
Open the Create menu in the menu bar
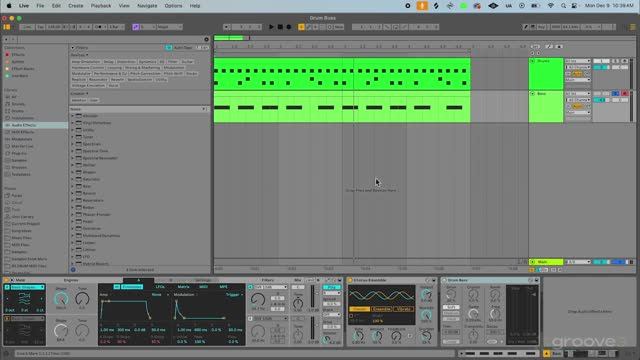coord(76,6)
